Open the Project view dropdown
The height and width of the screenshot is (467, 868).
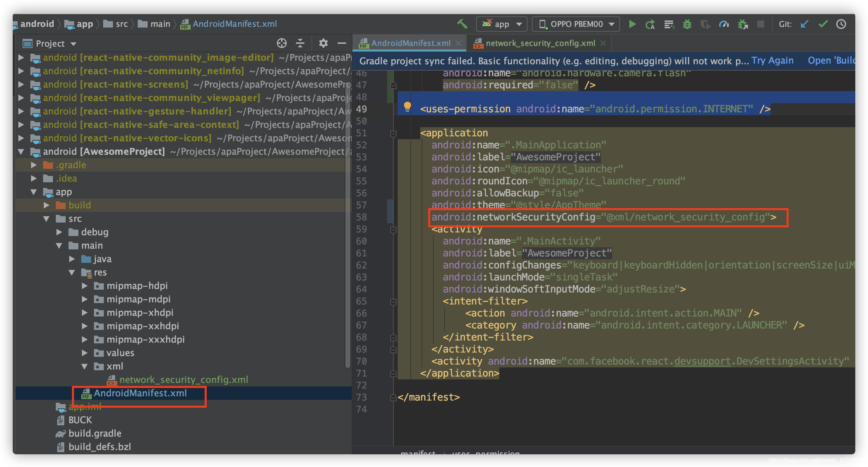[49, 43]
